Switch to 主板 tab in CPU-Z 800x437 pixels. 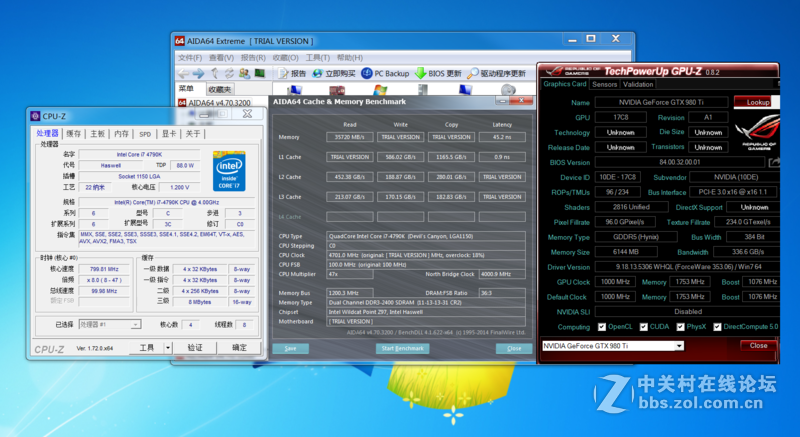tap(97, 134)
